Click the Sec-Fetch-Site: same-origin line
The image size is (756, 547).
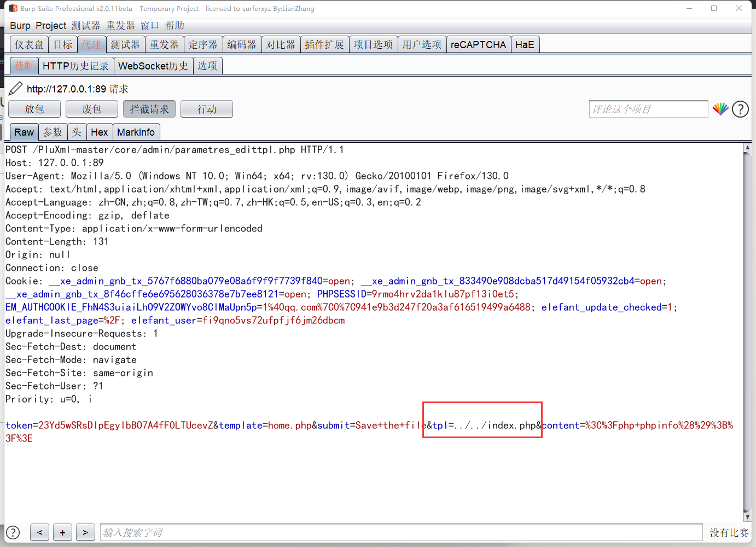79,373
